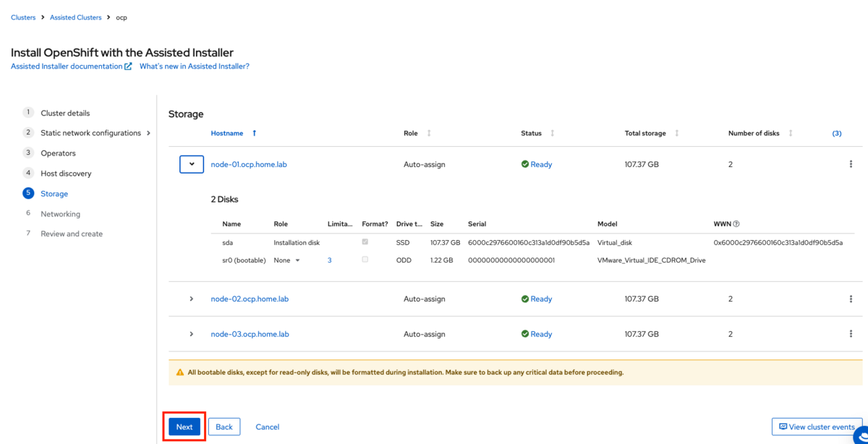Click the 0x6000c297... WWN value
Screen dimensions: 868x444
click(x=778, y=242)
